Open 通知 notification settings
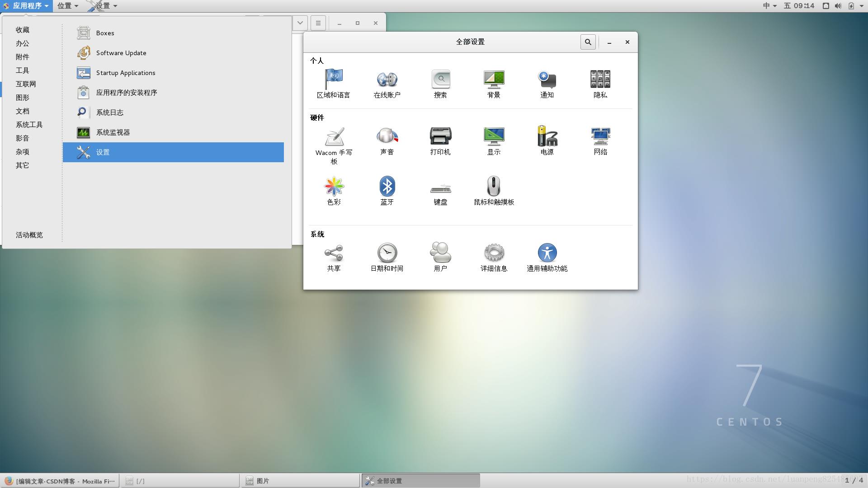This screenshot has width=868, height=488. click(546, 83)
